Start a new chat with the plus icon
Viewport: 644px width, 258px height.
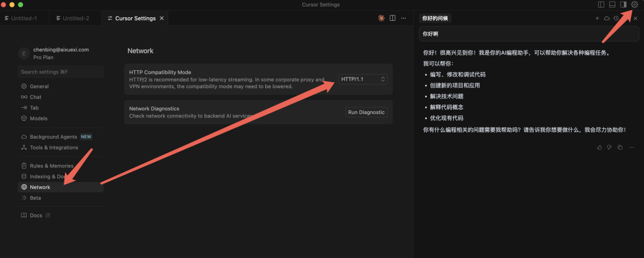pos(597,18)
